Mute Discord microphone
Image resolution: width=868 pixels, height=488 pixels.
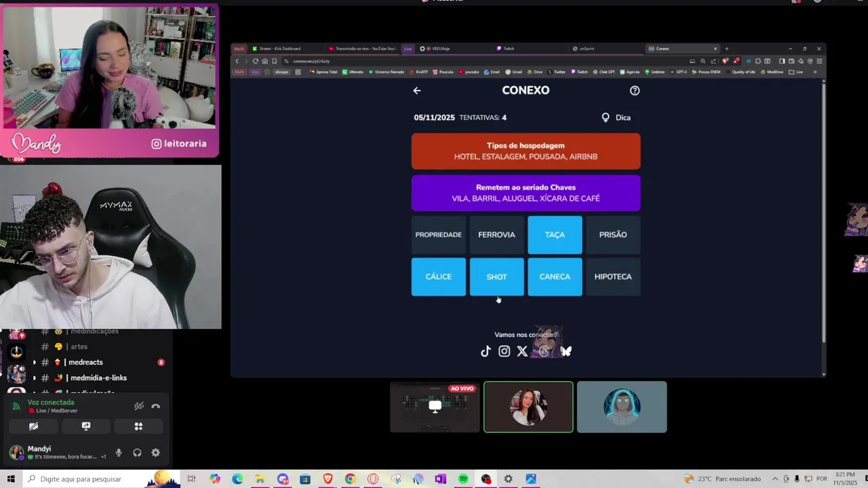(x=119, y=453)
